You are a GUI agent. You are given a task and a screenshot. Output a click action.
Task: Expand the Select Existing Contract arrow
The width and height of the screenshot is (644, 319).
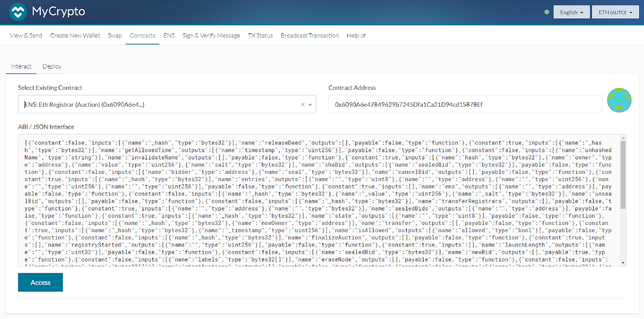click(311, 105)
